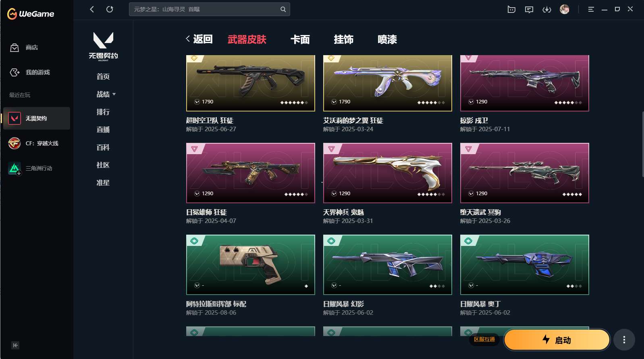Viewport: 644px width, 359px height.
Task: Click the search magnifier icon
Action: (283, 9)
